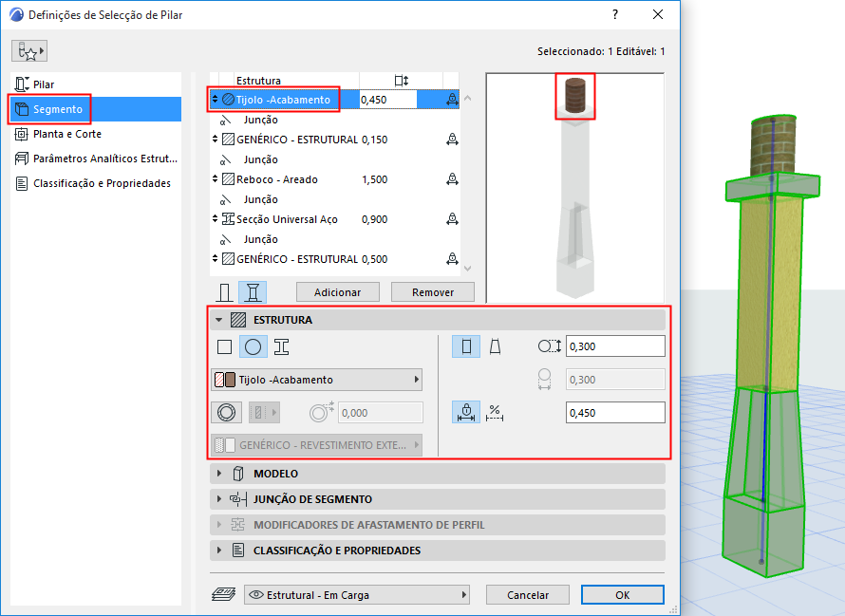845x616 pixels.
Task: Select the circular profile shape icon
Action: pos(253,346)
